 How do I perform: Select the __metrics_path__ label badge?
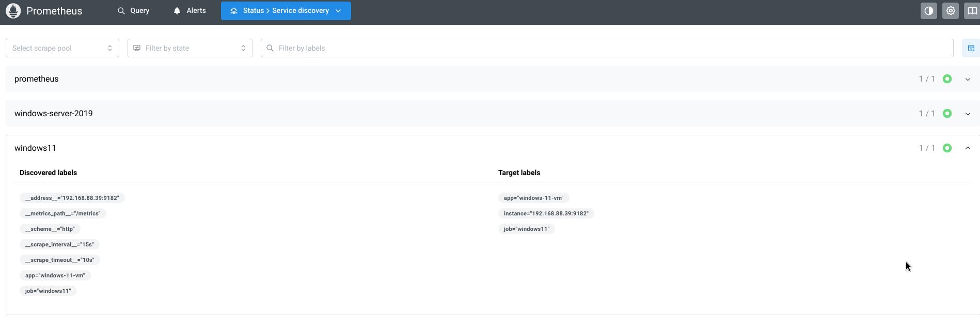pos(63,213)
